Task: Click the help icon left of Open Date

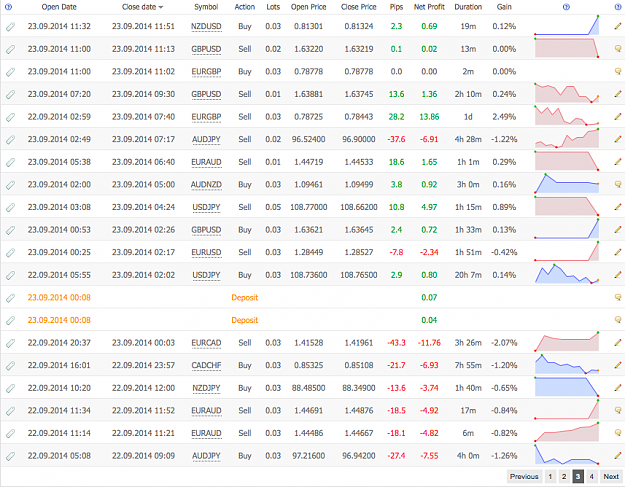Action: pyautogui.click(x=8, y=7)
